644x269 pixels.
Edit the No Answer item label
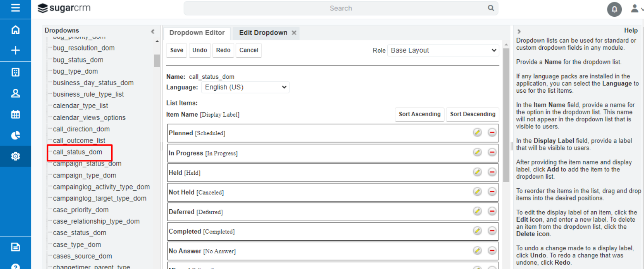pyautogui.click(x=478, y=250)
